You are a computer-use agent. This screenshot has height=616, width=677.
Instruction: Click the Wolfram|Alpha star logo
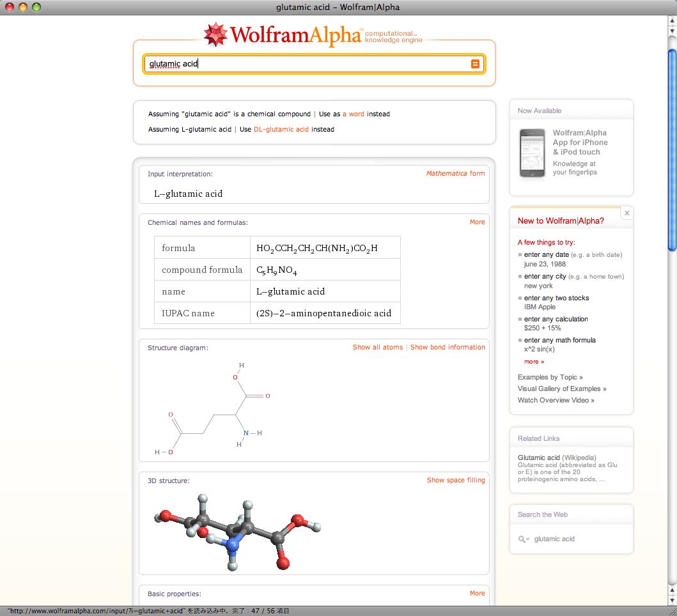coord(215,35)
